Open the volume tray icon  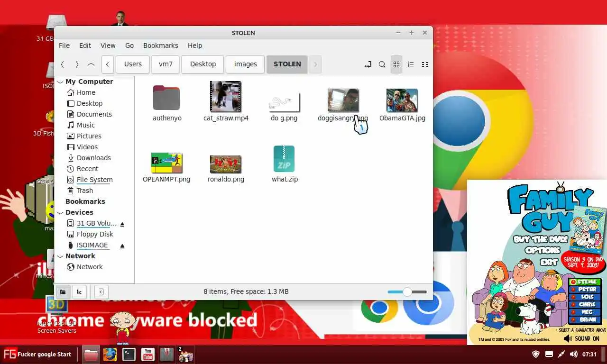pyautogui.click(x=573, y=354)
